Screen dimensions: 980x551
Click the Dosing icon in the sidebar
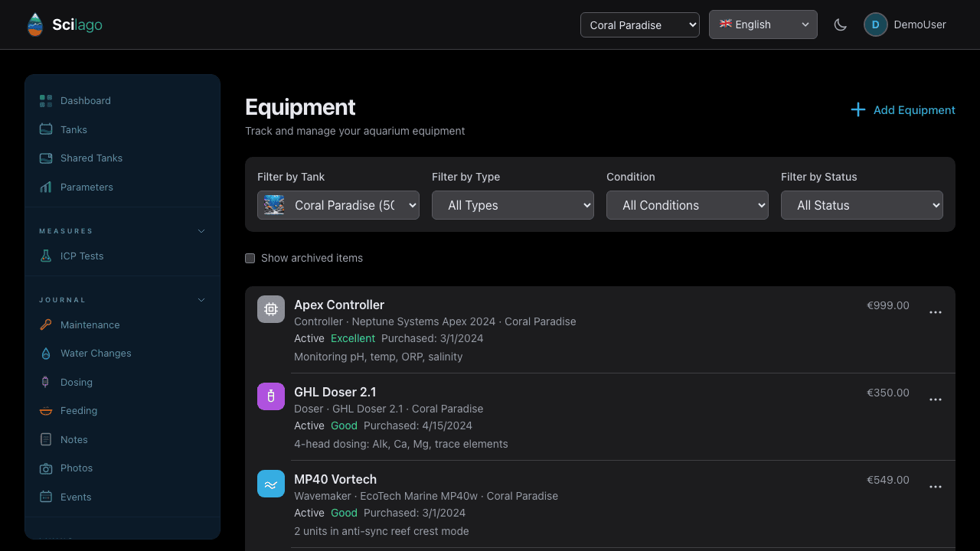point(46,382)
